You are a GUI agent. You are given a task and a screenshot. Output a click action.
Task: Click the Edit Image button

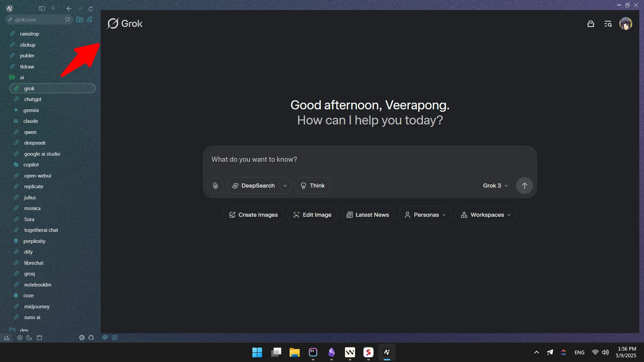312,215
